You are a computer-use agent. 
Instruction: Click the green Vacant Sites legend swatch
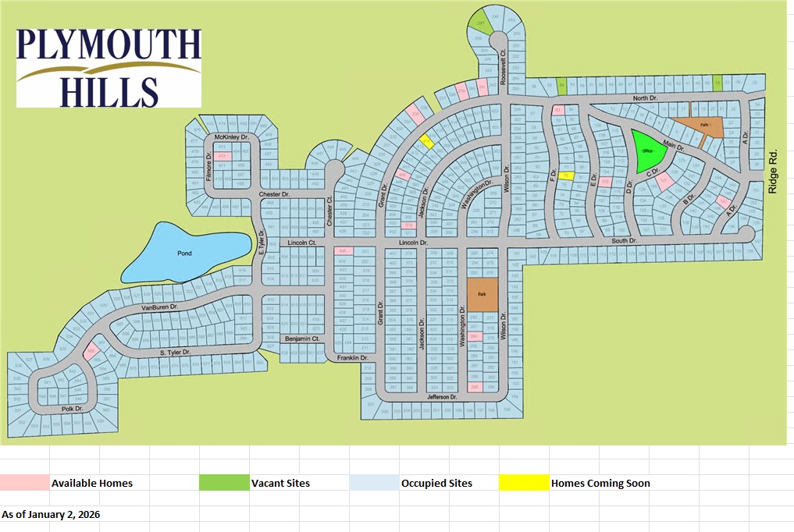(224, 483)
